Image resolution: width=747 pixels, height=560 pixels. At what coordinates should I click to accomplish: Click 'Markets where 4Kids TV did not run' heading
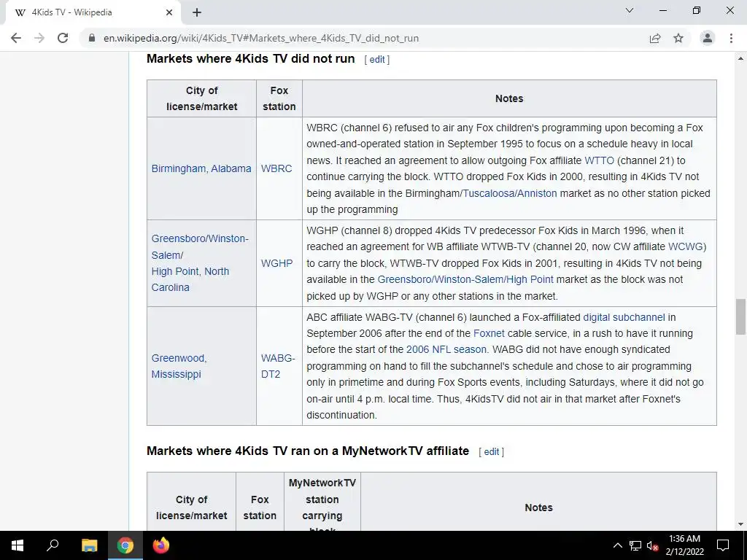pyautogui.click(x=251, y=59)
